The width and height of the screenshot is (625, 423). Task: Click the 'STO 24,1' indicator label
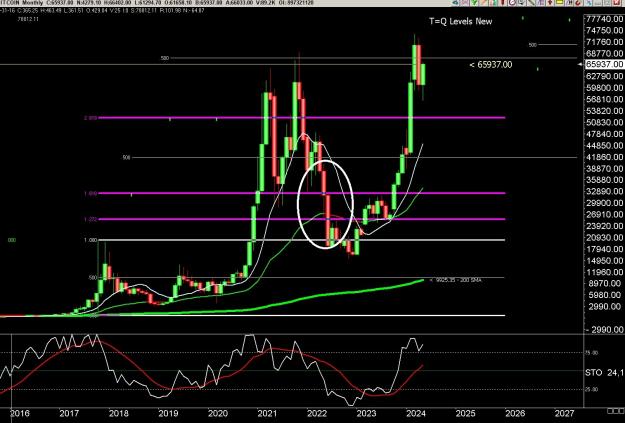(x=604, y=373)
